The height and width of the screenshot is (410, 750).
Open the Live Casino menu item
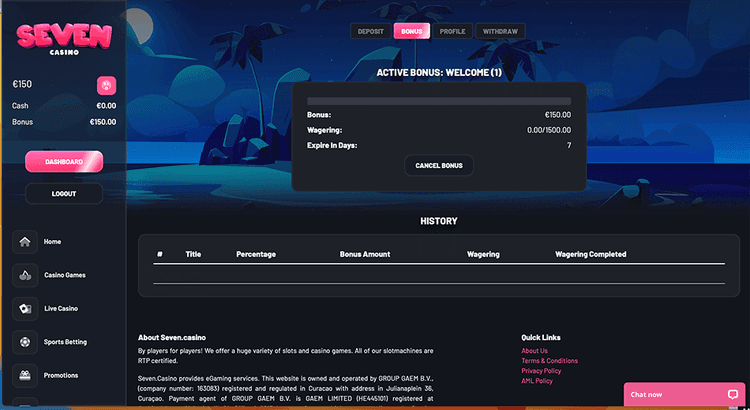(x=61, y=309)
